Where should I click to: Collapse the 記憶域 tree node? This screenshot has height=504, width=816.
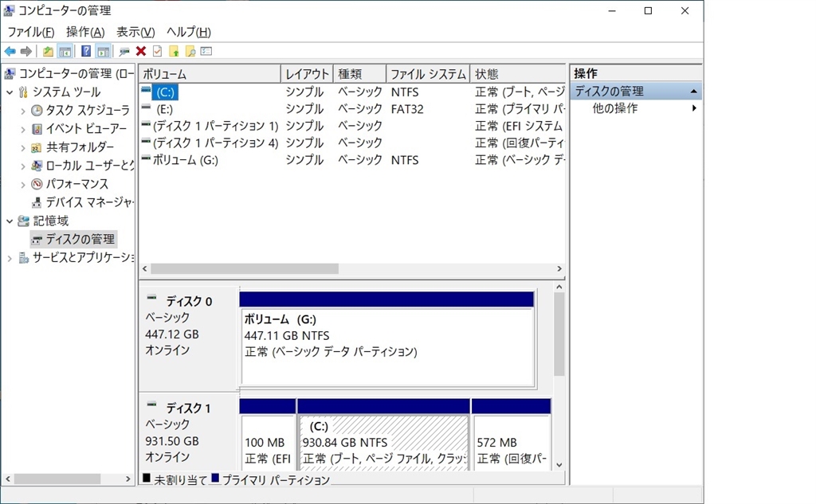(10, 221)
